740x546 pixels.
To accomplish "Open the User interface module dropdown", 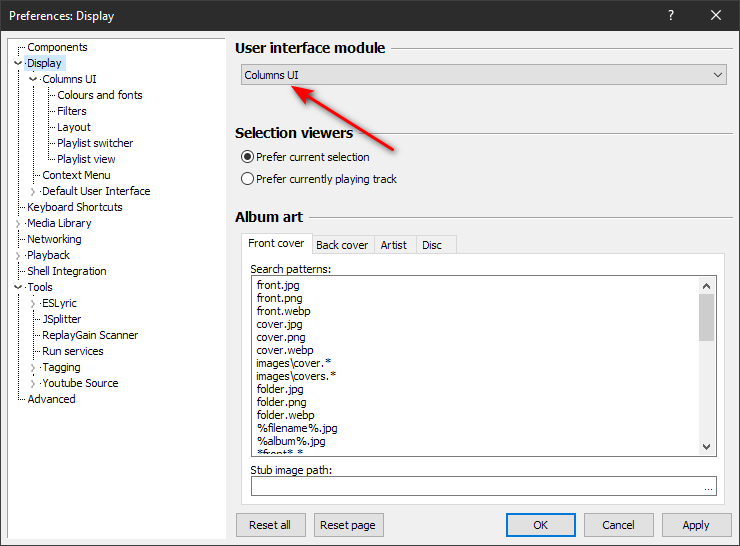I will click(483, 75).
